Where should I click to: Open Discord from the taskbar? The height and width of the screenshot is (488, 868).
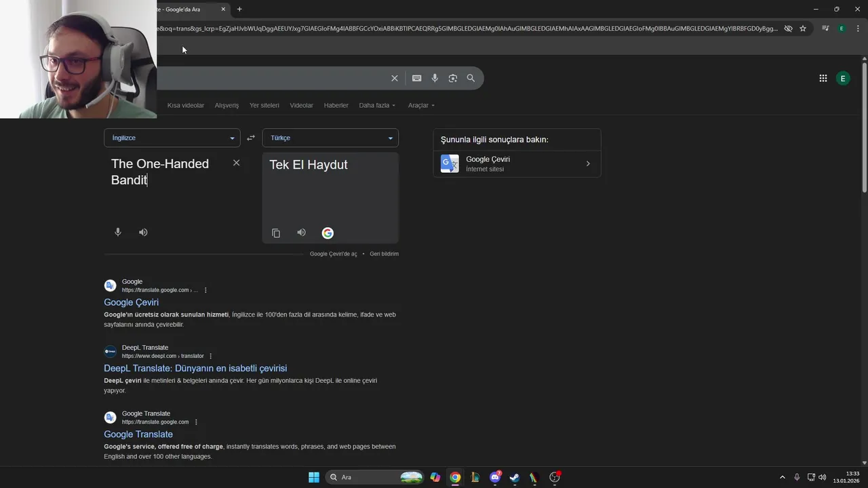(x=495, y=477)
